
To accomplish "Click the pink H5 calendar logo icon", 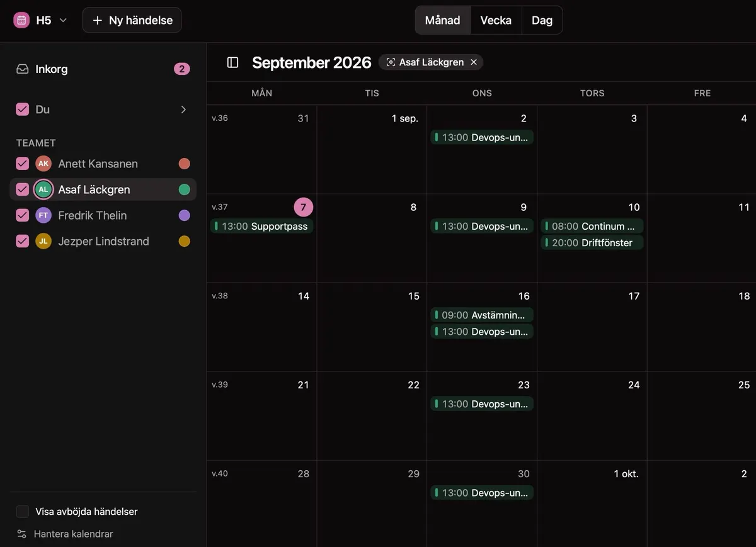I will click(21, 20).
